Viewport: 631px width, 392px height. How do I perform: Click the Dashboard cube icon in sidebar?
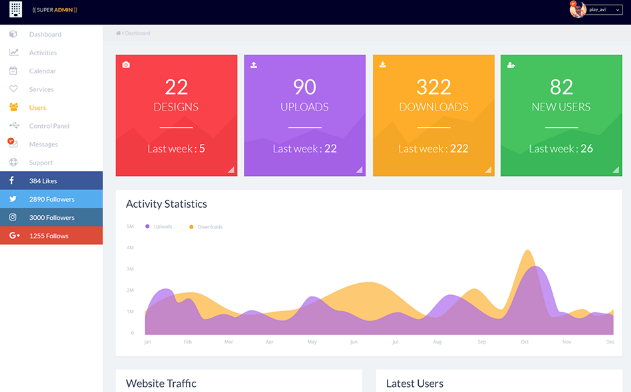(13, 34)
